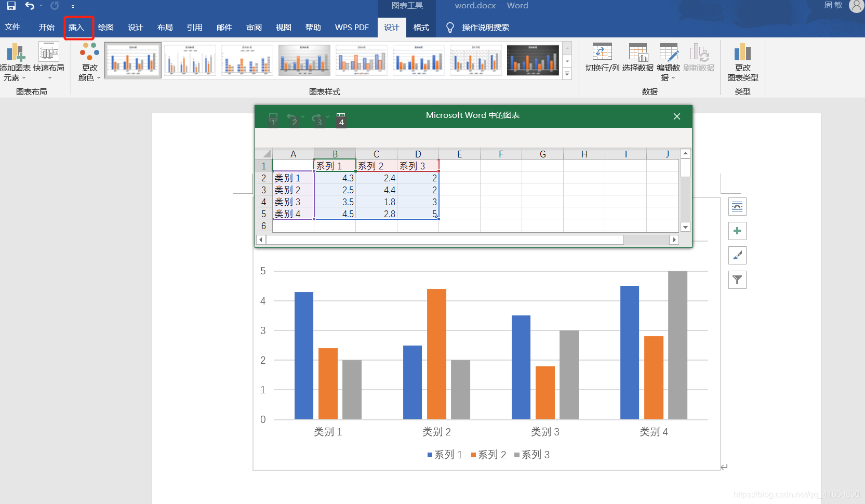Image resolution: width=865 pixels, height=504 pixels.
Task: Select the second chart style thumbnail
Action: 190,60
